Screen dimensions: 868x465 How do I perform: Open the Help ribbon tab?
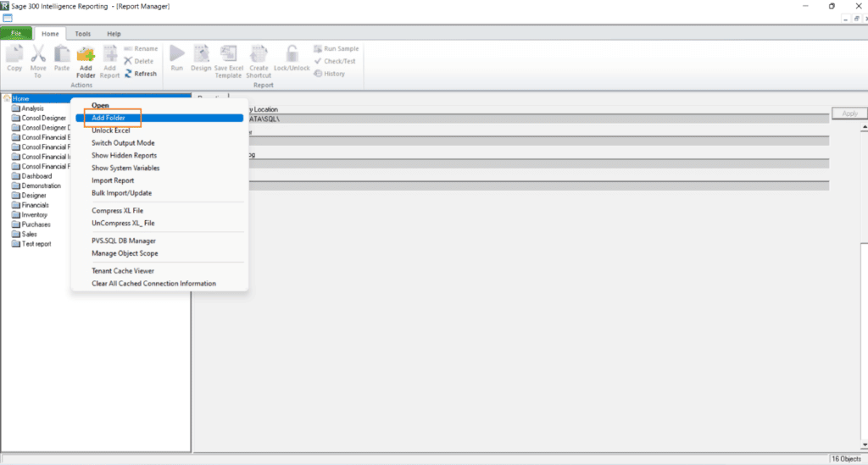tap(114, 34)
